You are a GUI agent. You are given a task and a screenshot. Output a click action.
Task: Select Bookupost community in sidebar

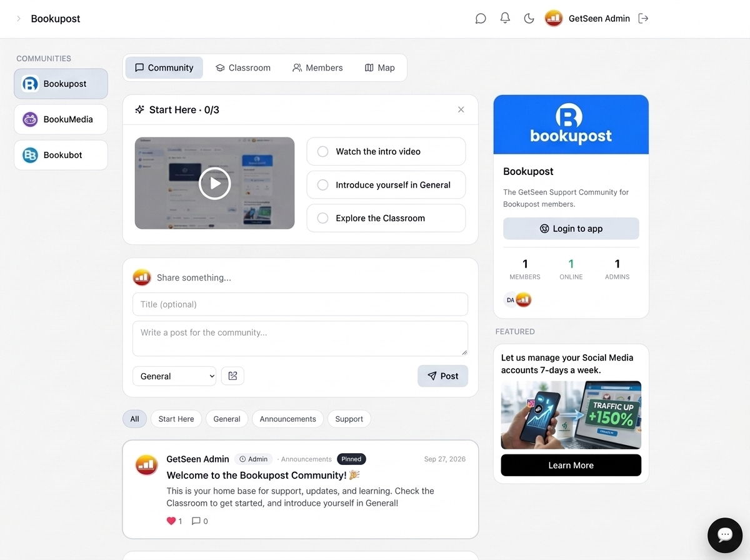pyautogui.click(x=61, y=84)
